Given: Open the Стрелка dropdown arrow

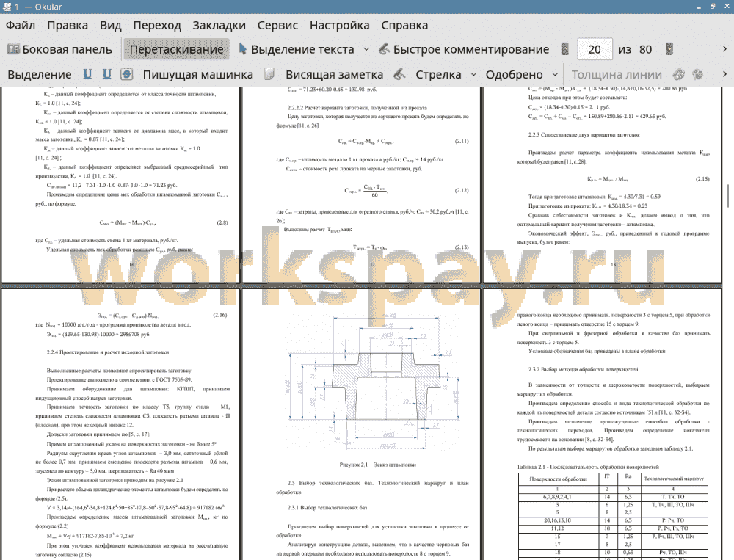Looking at the screenshot, I should (473, 74).
